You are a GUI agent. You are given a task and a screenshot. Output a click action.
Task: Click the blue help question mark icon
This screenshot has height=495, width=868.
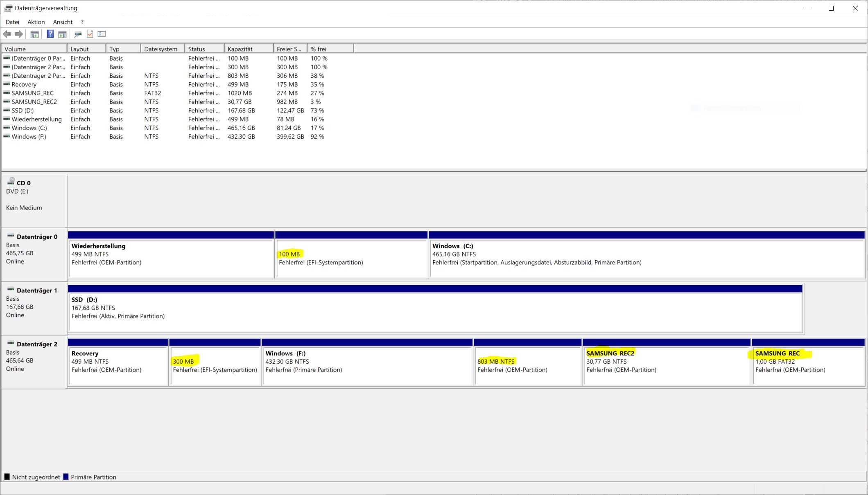(50, 34)
